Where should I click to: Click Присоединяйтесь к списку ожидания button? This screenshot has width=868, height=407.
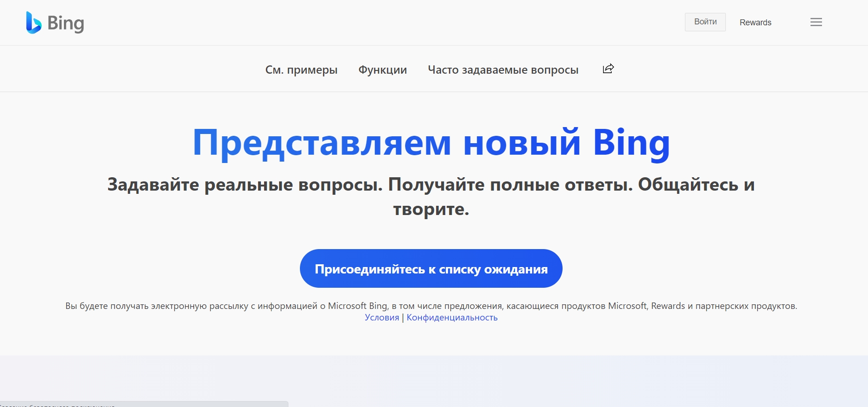[431, 268]
